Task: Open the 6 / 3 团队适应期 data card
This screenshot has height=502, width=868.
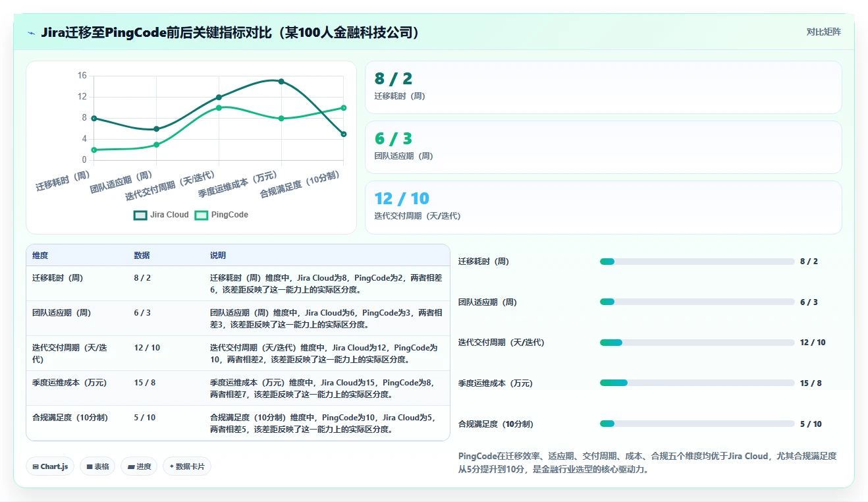Action: point(603,148)
